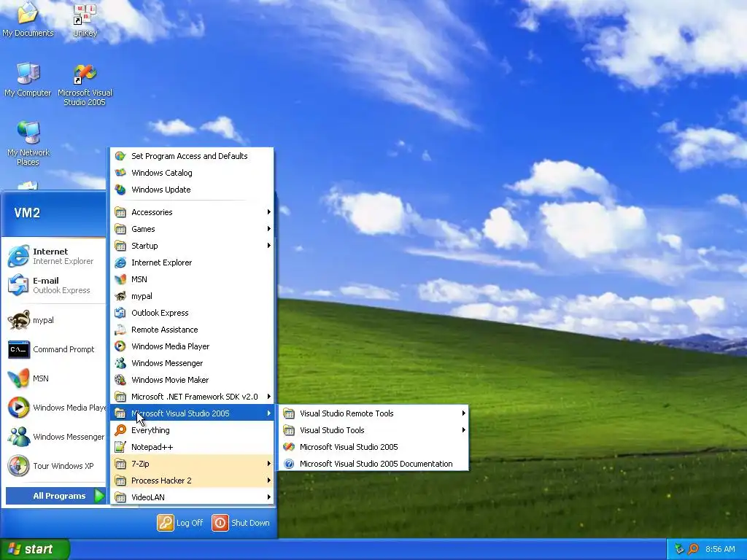The width and height of the screenshot is (747, 560).
Task: Click the Windows Media Player icon in left pane
Action: [18, 408]
